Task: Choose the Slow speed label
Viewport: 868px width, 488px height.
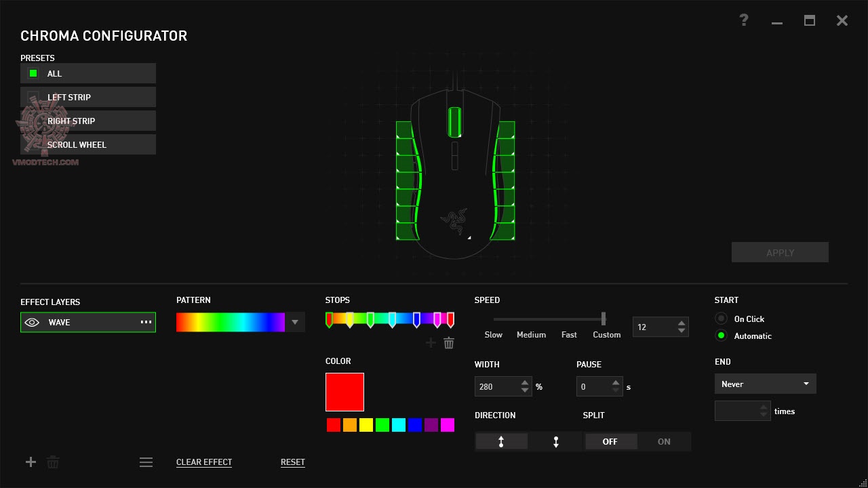Action: tap(494, 335)
